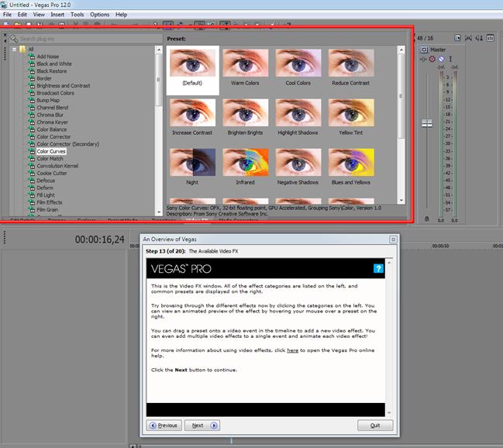Click the Master insert bus connector icon
This screenshot has width=503, height=448.
pyautogui.click(x=423, y=59)
